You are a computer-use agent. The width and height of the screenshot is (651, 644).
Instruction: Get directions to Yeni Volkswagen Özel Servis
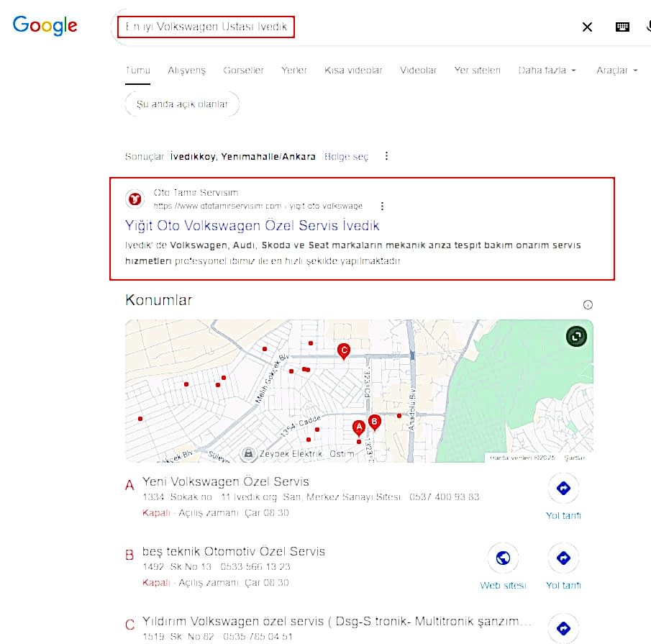click(563, 489)
